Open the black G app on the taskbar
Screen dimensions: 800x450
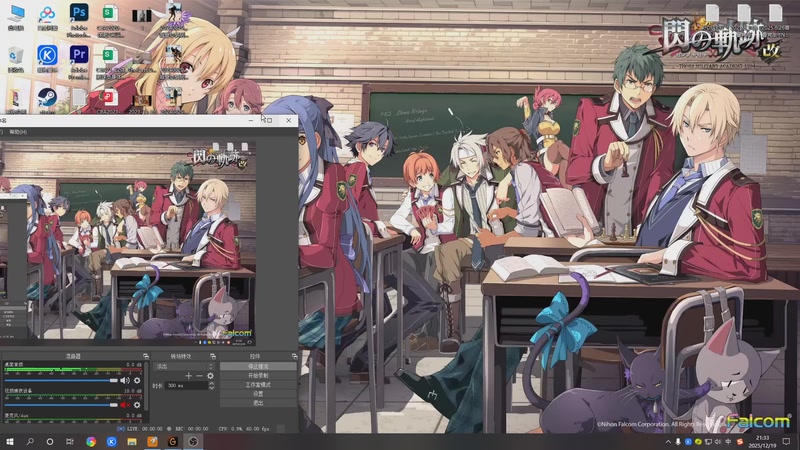click(172, 442)
